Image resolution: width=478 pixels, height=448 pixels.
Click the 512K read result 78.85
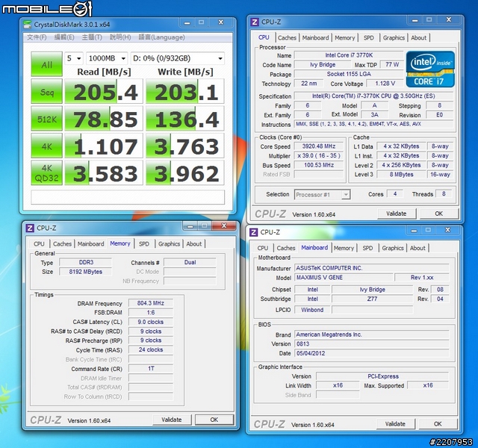(x=104, y=119)
